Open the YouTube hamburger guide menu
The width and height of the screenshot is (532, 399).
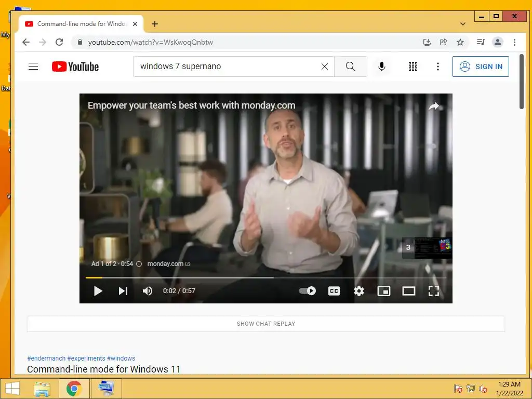point(33,66)
